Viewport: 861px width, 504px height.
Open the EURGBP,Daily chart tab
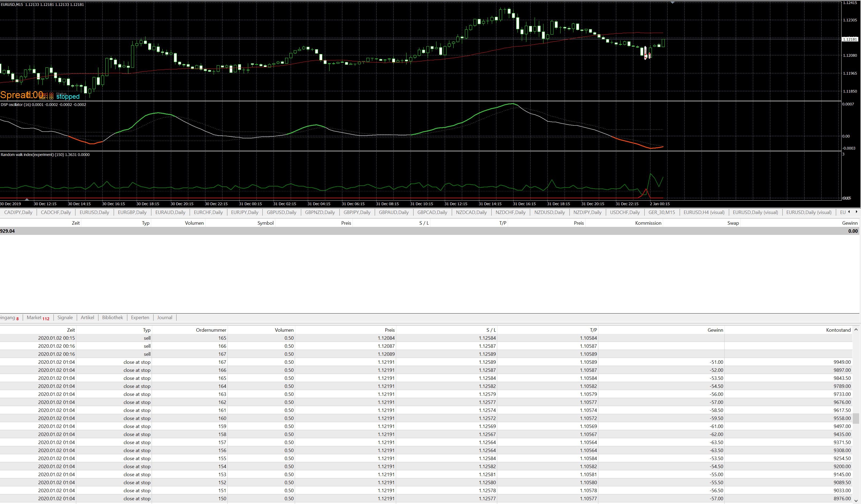132,212
